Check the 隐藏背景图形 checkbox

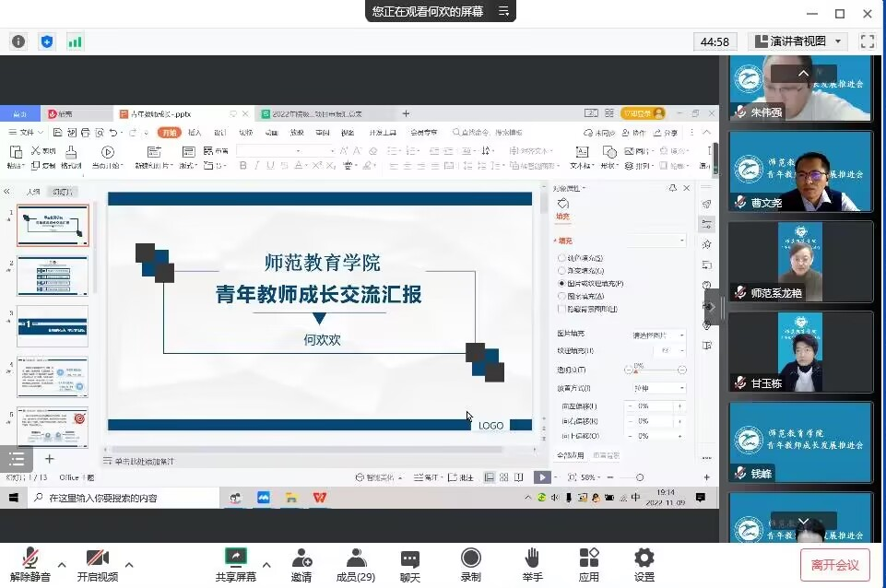(x=563, y=310)
